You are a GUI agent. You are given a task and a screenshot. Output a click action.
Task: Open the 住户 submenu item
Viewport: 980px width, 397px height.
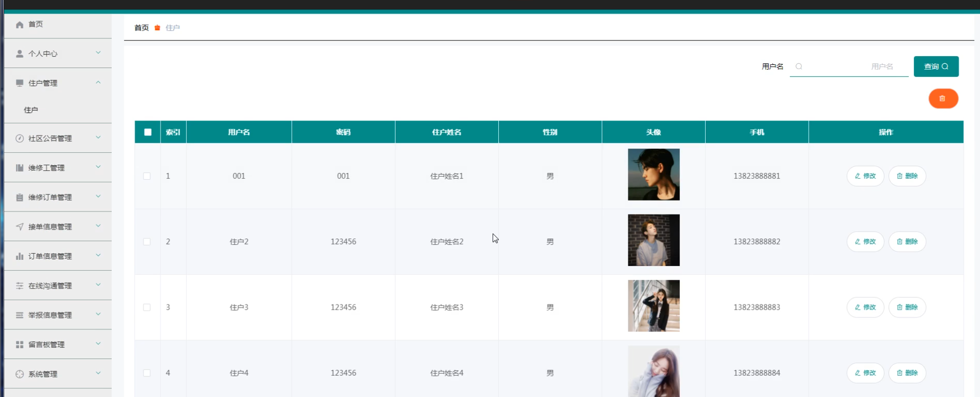[x=31, y=110]
